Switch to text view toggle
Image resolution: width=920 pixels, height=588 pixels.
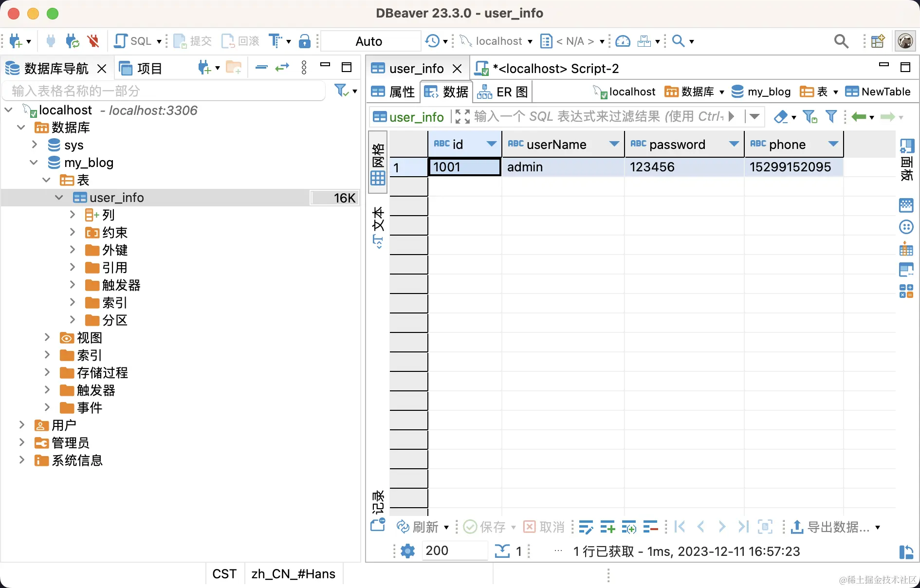pyautogui.click(x=378, y=227)
